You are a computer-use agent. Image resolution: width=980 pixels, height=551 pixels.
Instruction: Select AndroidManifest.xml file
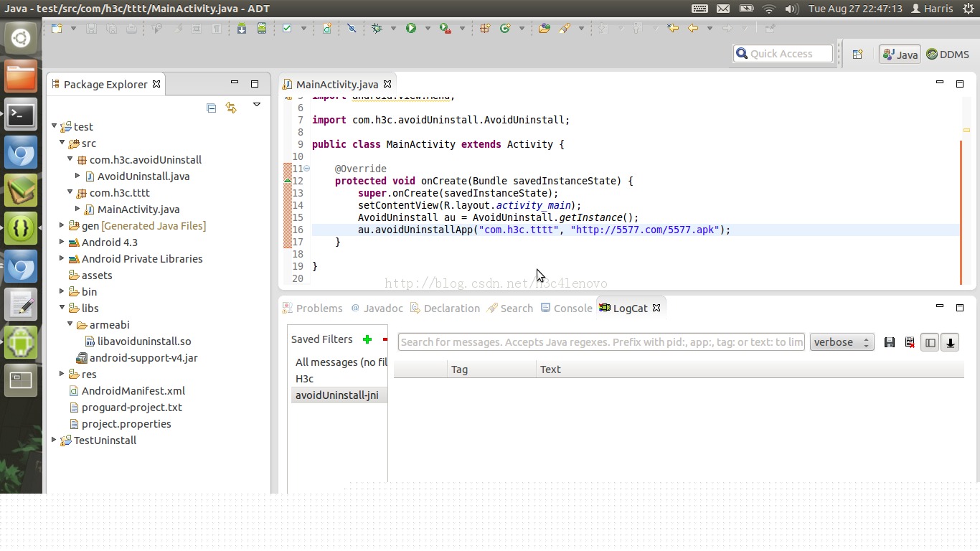(133, 390)
